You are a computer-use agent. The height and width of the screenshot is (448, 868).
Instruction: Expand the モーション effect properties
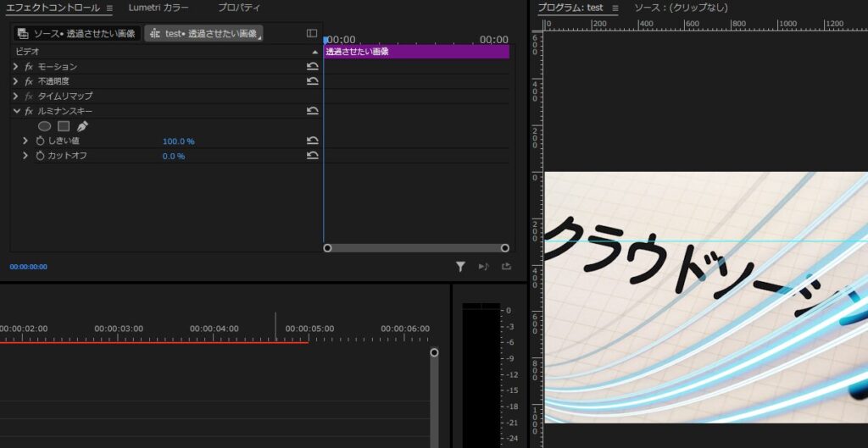coord(15,67)
